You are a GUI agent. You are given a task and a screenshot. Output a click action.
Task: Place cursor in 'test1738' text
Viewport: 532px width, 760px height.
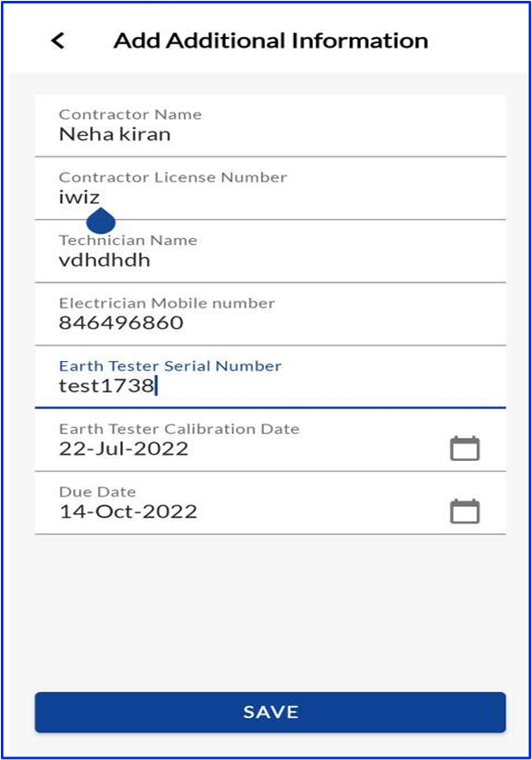(107, 386)
